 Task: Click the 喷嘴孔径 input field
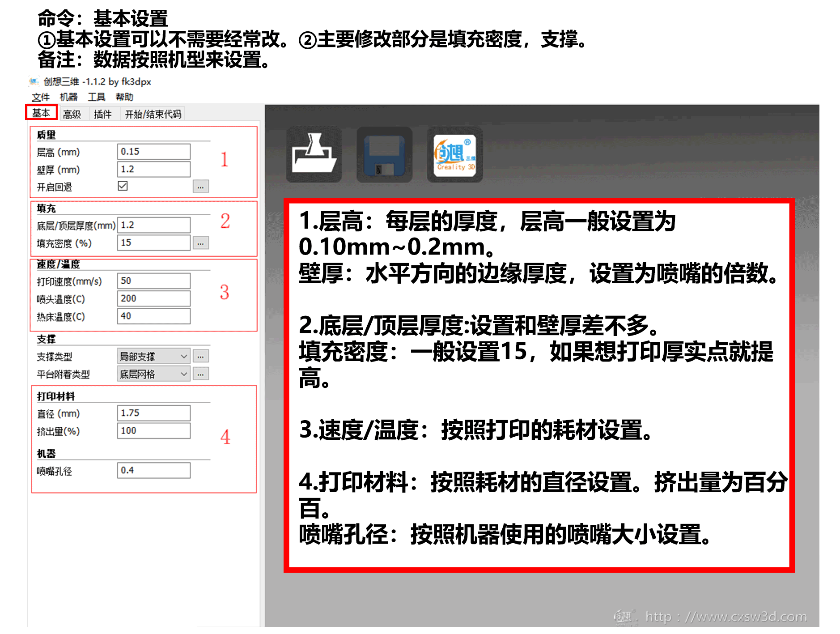(x=154, y=470)
